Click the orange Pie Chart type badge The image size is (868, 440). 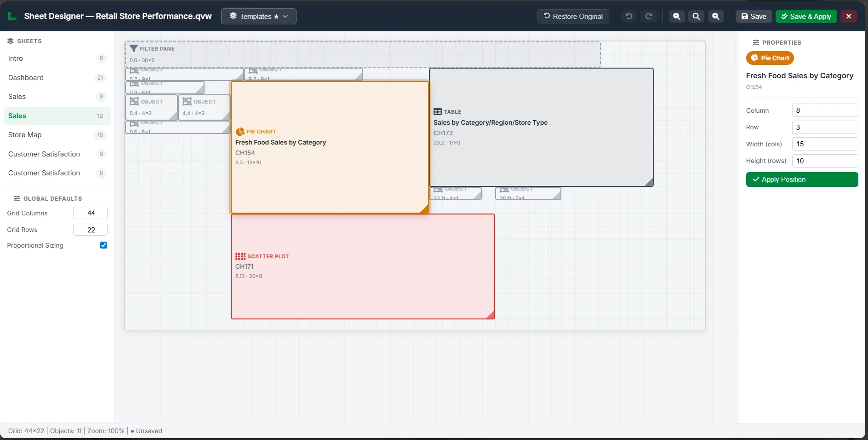tap(770, 58)
